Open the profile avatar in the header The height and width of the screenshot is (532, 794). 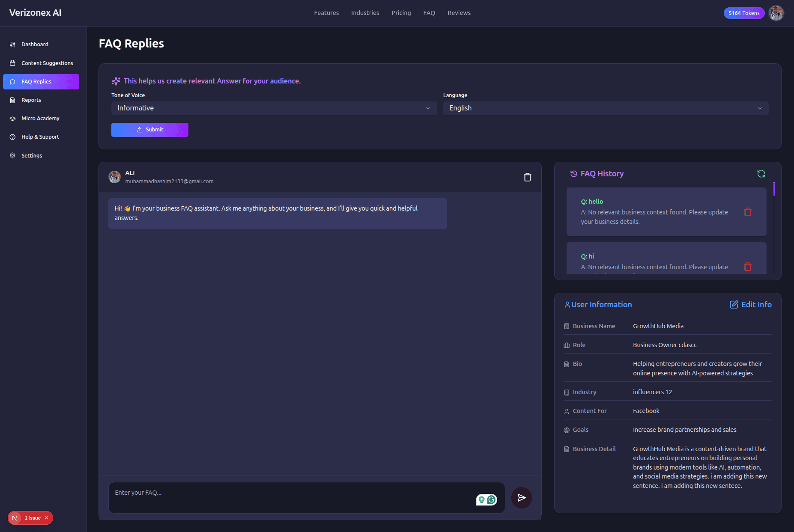pos(776,13)
